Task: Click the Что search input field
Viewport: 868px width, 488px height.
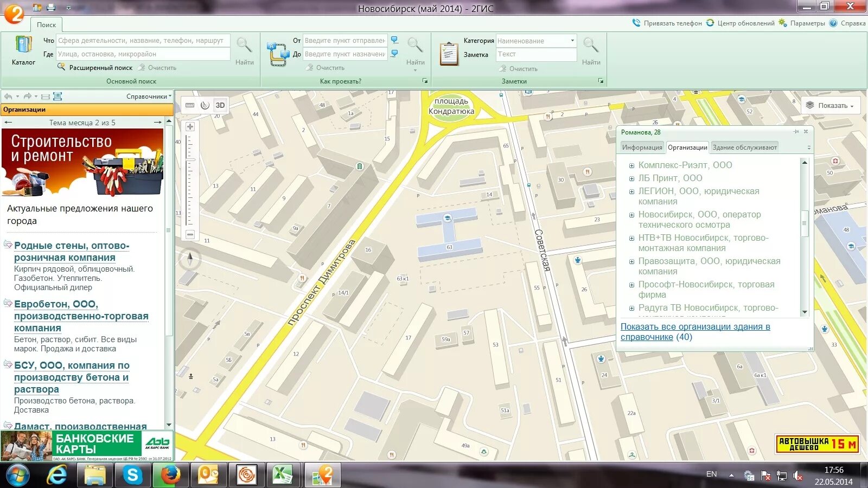Action: pyautogui.click(x=143, y=41)
